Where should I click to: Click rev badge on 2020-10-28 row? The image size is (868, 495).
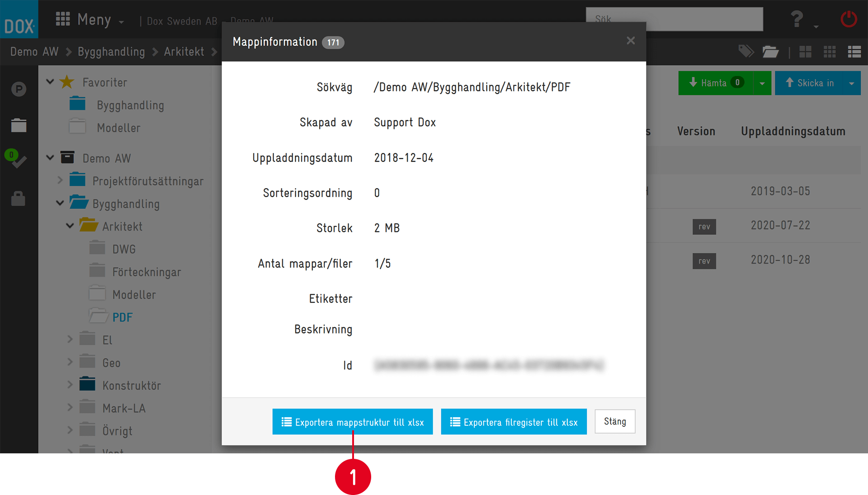(704, 261)
